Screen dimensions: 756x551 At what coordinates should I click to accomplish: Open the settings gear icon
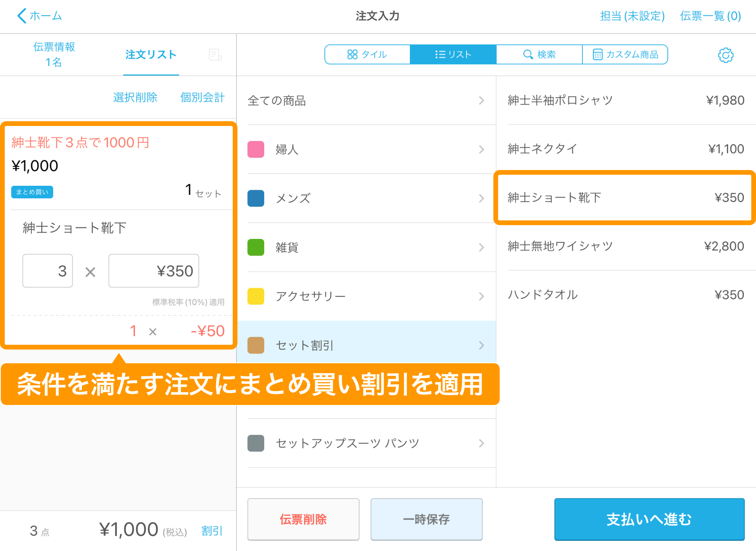[725, 55]
